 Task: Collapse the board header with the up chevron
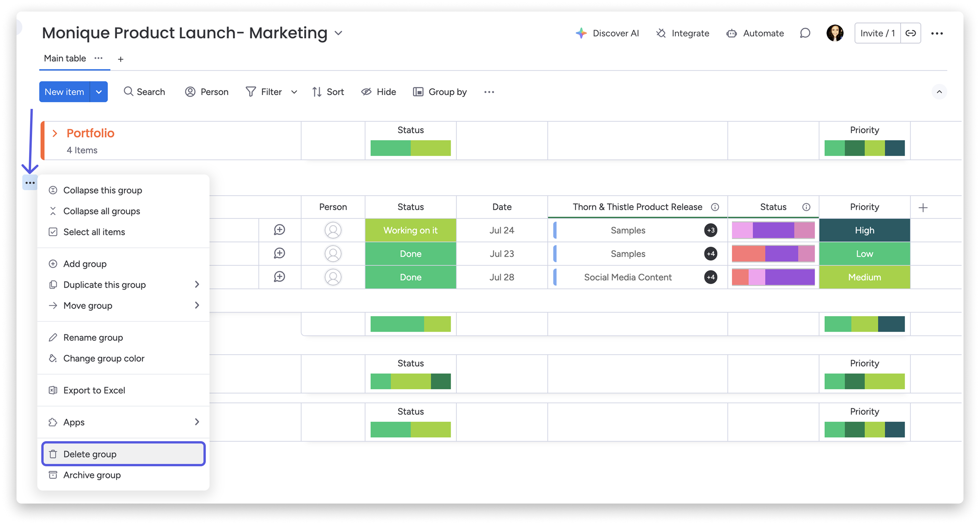(939, 92)
